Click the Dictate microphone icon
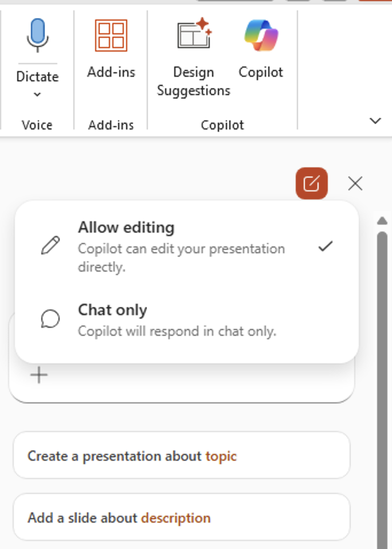 [37, 36]
